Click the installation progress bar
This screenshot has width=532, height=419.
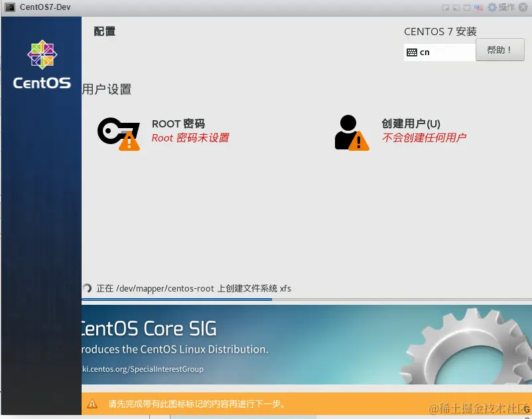tap(306, 299)
